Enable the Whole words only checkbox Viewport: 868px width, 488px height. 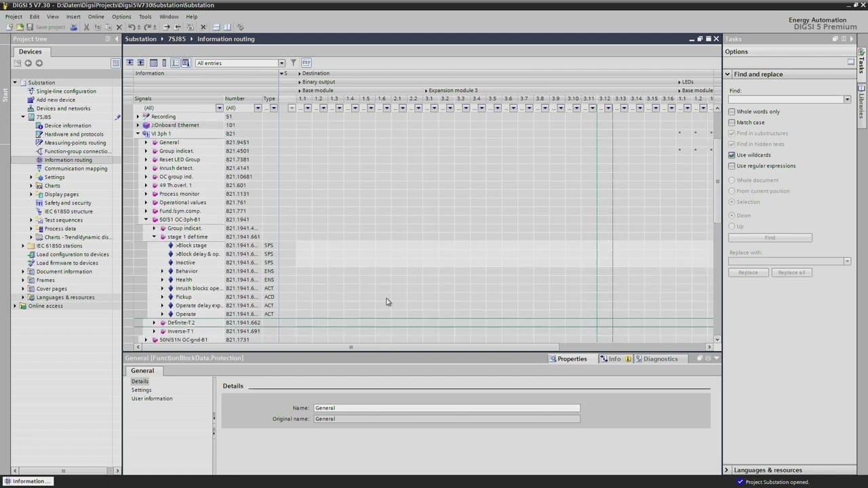pyautogui.click(x=732, y=112)
